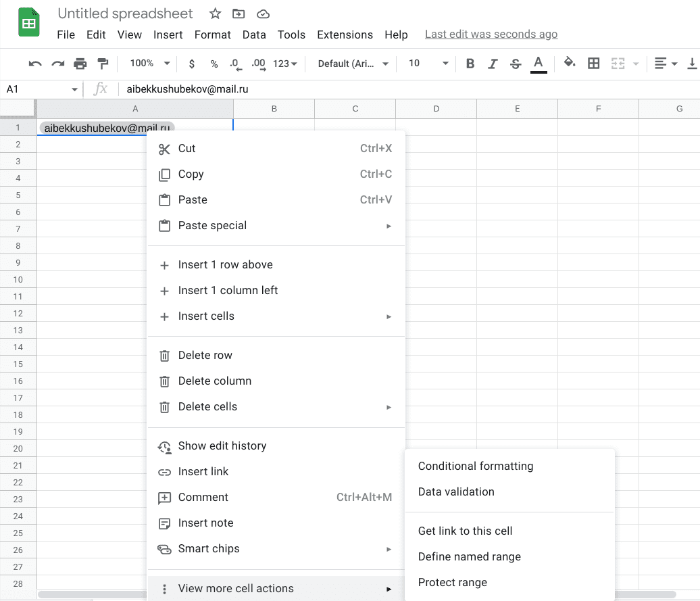The image size is (700, 601).
Task: Expand Delete cells submenu
Action: (x=276, y=407)
